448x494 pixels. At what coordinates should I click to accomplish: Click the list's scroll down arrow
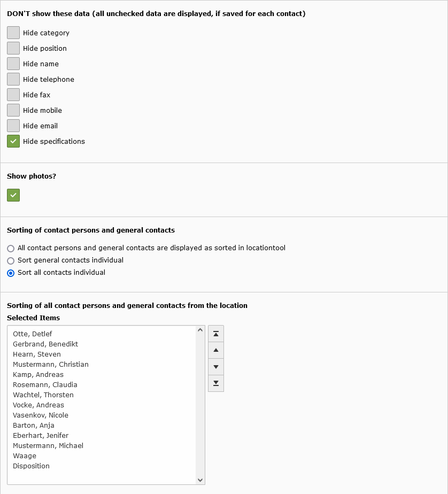point(200,480)
